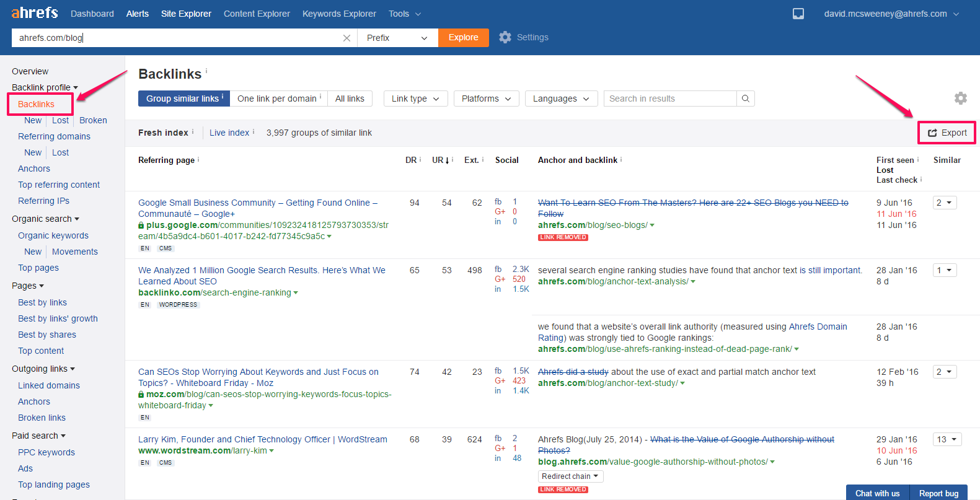Image resolution: width=980 pixels, height=500 pixels.
Task: Collapse the Outgoing links section
Action: click(43, 369)
